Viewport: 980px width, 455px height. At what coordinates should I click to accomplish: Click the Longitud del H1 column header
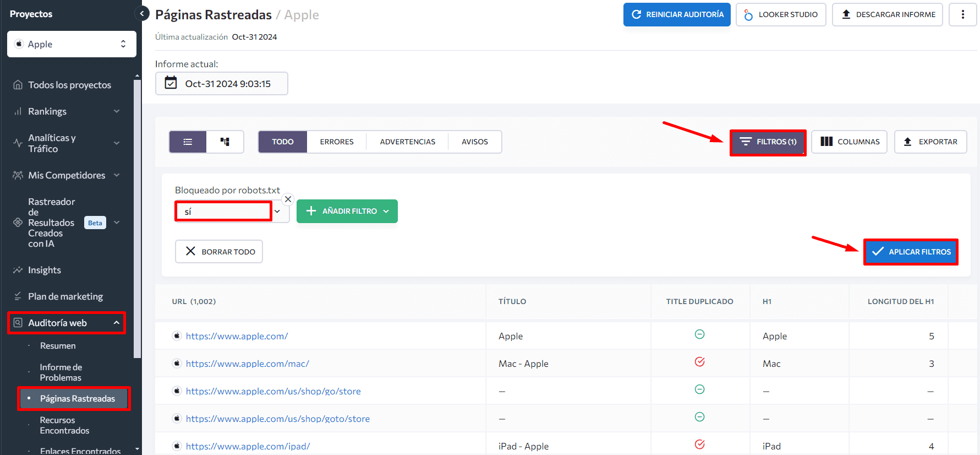click(901, 301)
